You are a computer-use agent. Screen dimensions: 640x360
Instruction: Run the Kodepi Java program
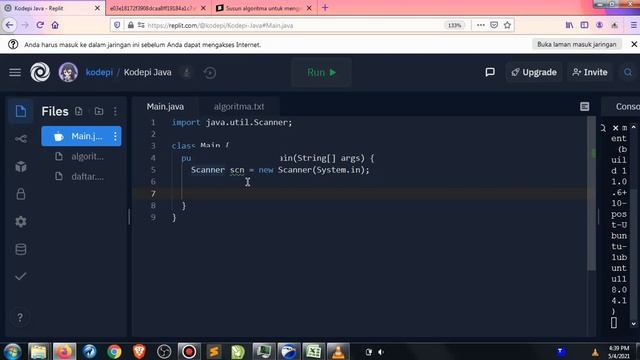(x=322, y=72)
